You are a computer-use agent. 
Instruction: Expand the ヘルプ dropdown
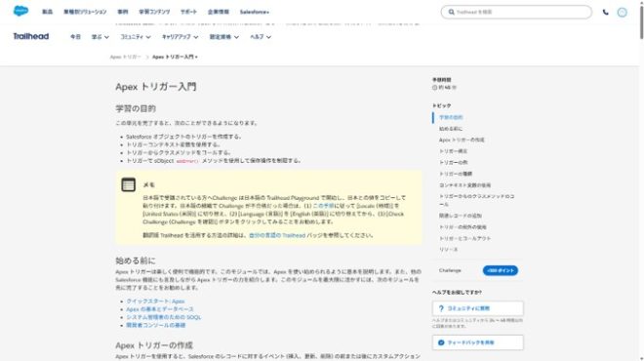[261, 37]
